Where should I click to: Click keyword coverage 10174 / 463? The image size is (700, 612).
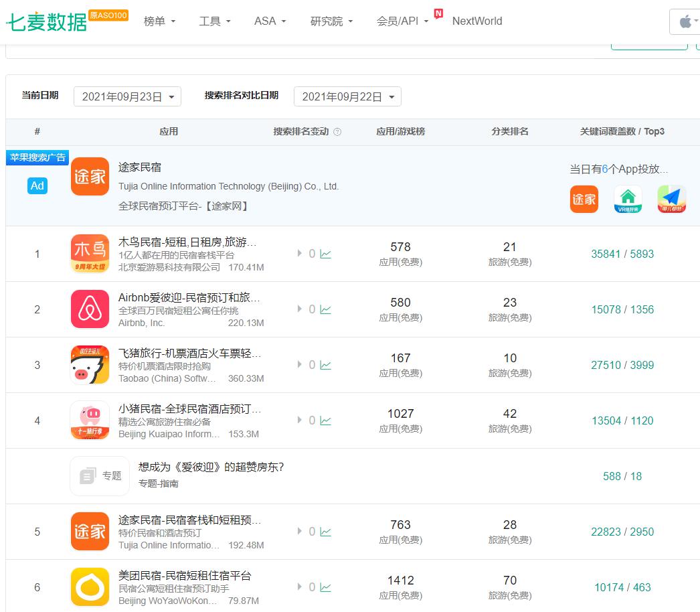(x=622, y=587)
